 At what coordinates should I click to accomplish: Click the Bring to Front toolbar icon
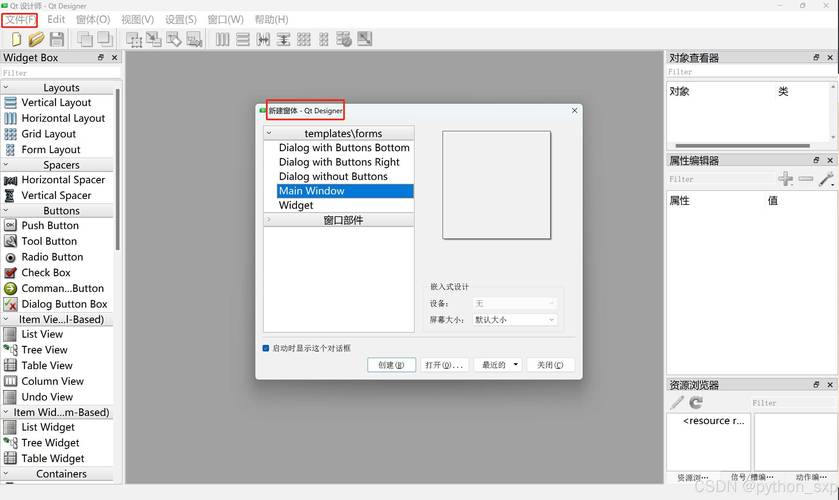pyautogui.click(x=105, y=39)
